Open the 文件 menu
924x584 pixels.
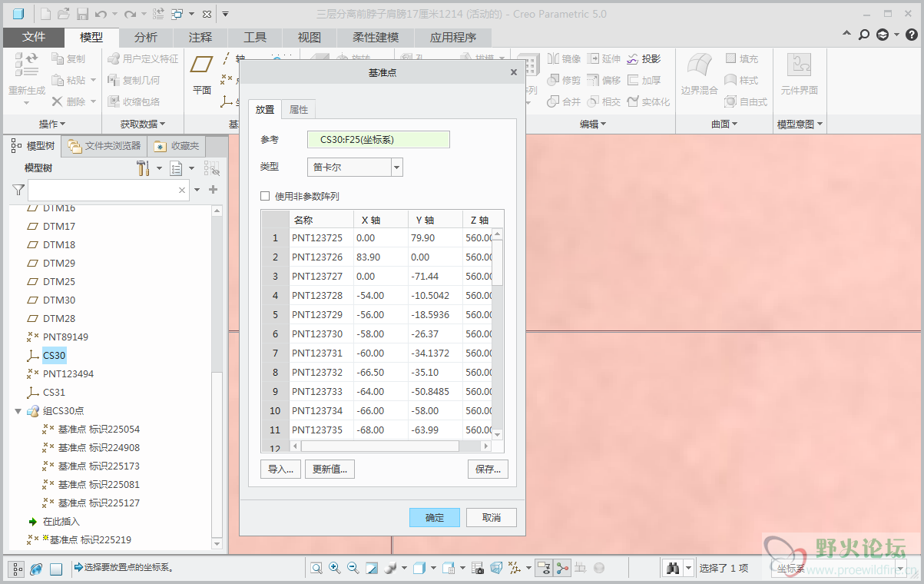coord(34,37)
